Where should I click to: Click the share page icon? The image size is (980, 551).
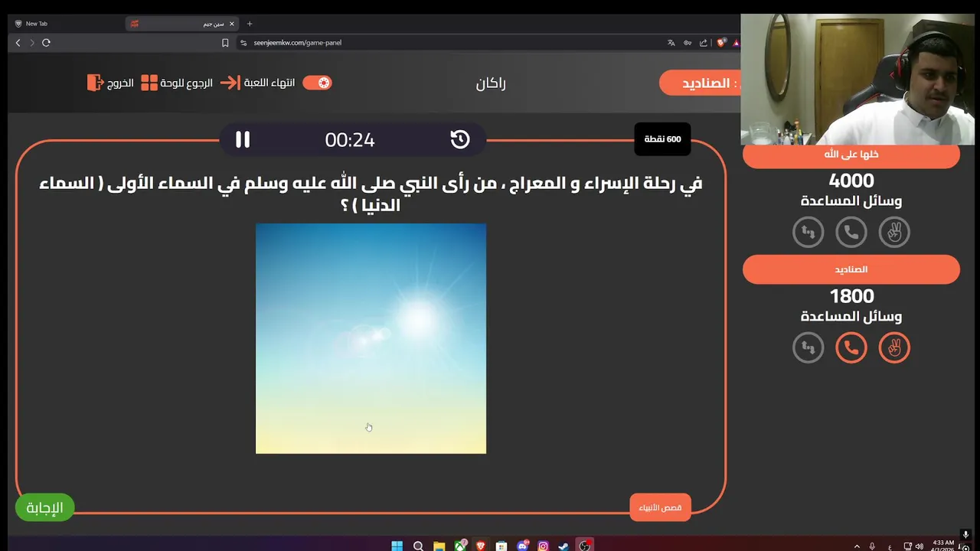coord(704,43)
